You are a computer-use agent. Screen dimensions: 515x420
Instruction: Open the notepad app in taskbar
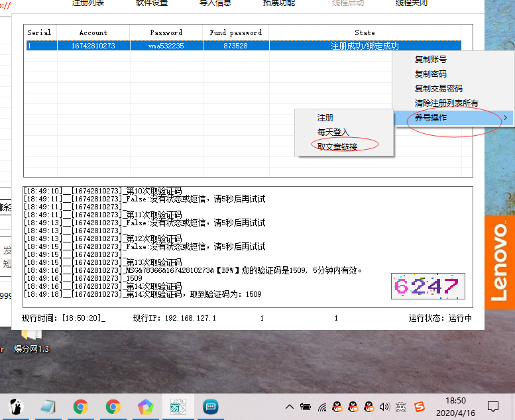pos(48,406)
